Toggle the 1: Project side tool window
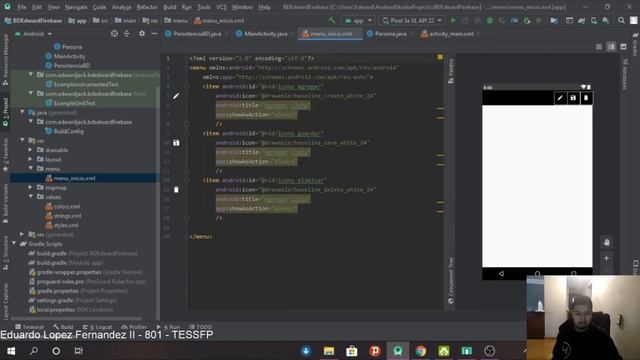The height and width of the screenshot is (360, 640). (5, 112)
